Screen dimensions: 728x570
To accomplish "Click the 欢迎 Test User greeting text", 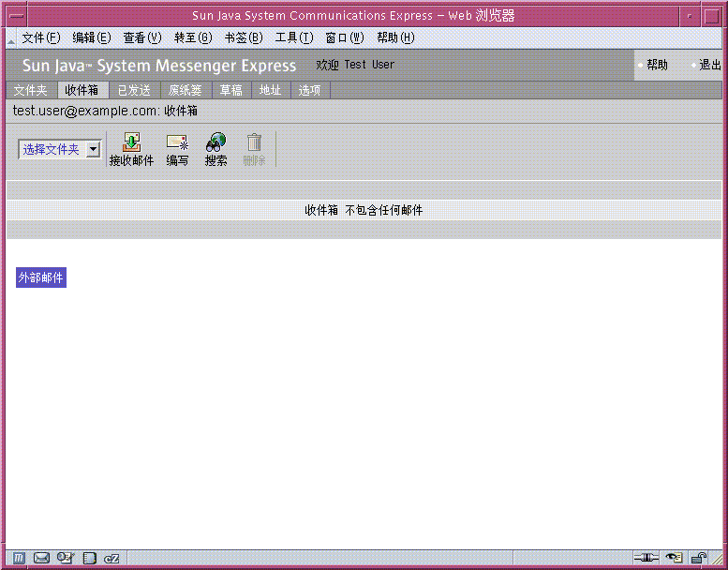I will [x=355, y=65].
